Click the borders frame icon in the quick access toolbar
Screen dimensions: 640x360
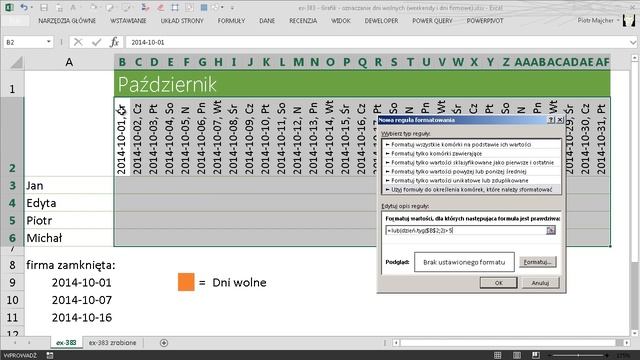pyautogui.click(x=175, y=7)
